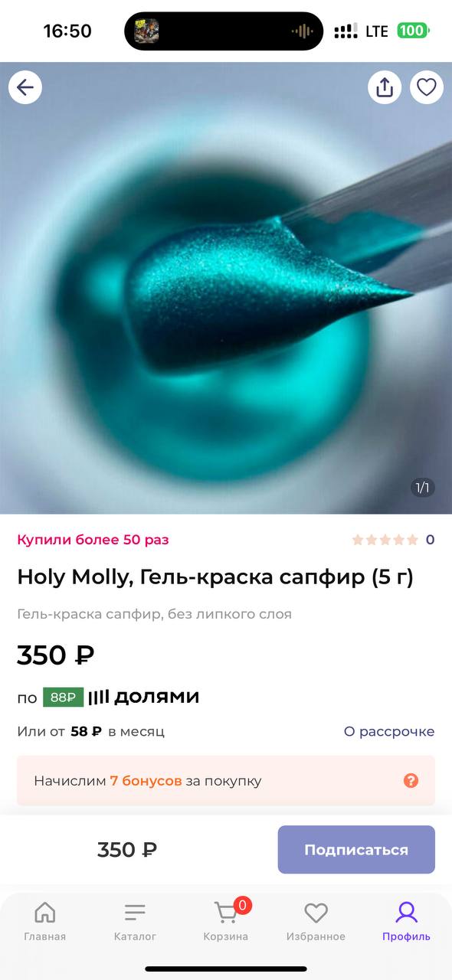
Task: Click the Подписаться button
Action: 356,850
